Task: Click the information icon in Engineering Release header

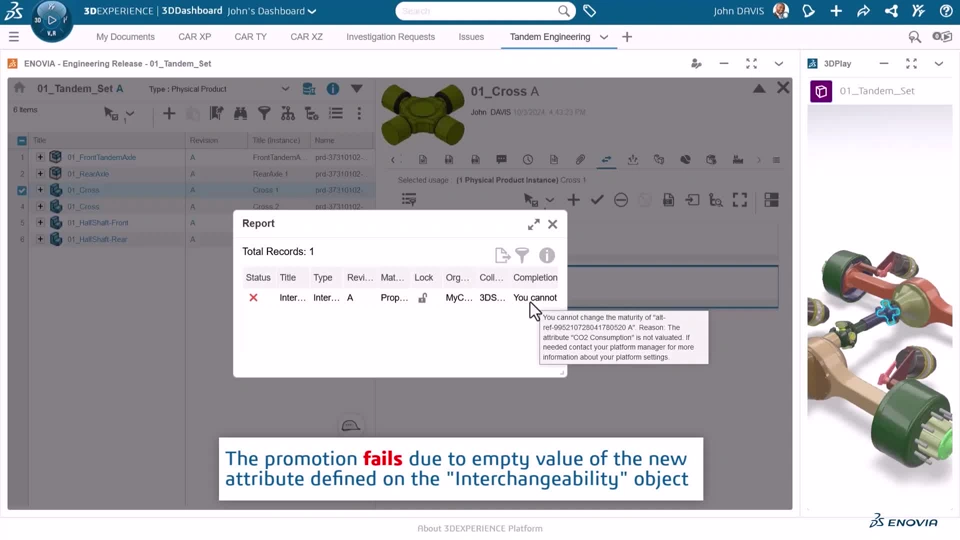Action: click(x=332, y=89)
